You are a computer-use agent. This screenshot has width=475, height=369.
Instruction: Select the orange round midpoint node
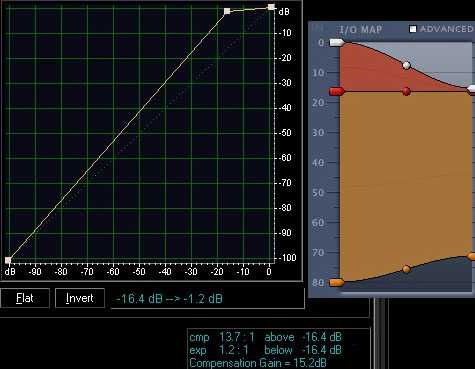coord(406,269)
